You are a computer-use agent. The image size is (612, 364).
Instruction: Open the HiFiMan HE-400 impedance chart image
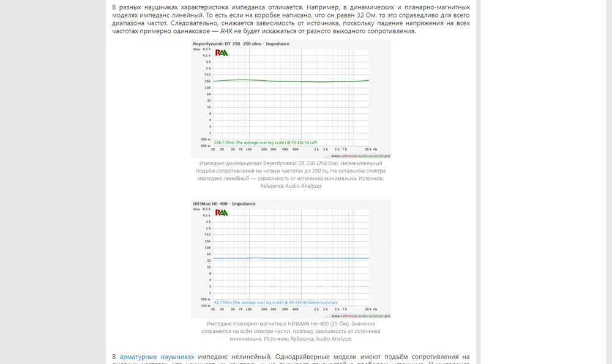(291, 269)
